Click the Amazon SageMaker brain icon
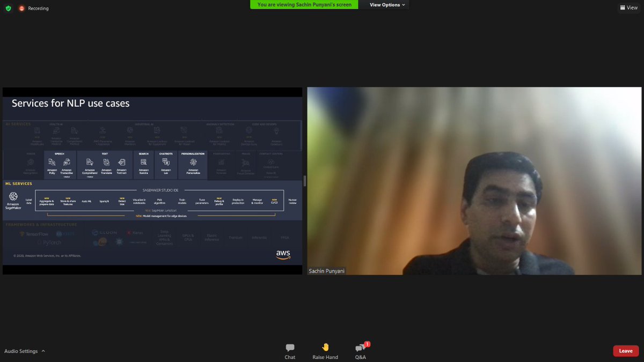The width and height of the screenshot is (644, 362). coord(13,196)
